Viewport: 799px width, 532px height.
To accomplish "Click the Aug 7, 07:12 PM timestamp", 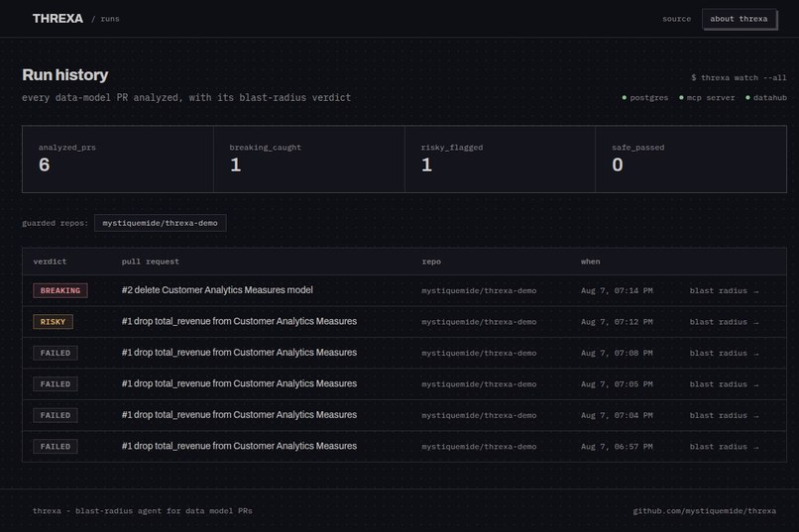I will [617, 322].
